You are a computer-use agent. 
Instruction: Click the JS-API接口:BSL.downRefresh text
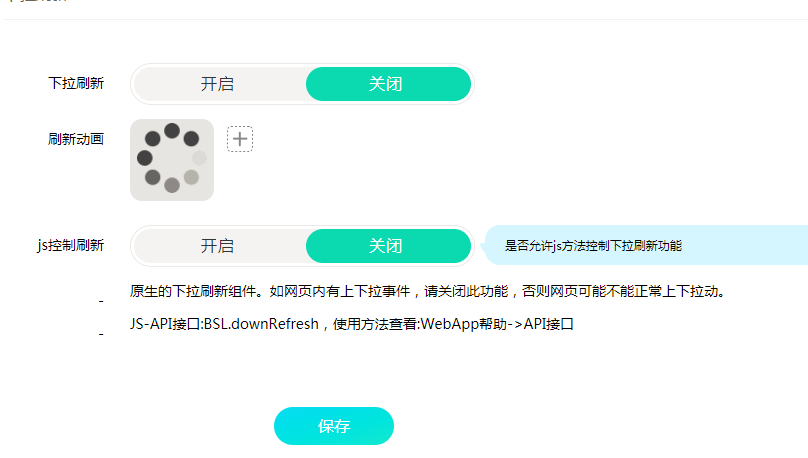[x=225, y=324]
